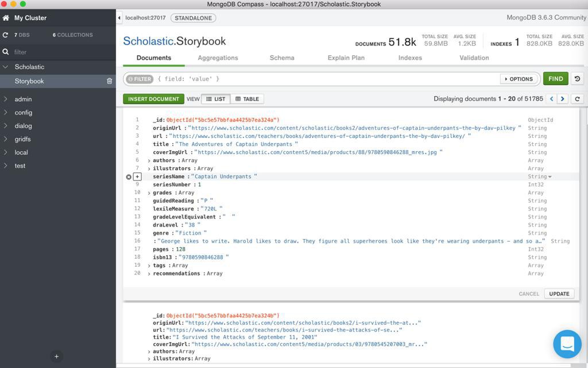Image resolution: width=588 pixels, height=368 pixels.
Task: Click the seriesNumber value 1
Action: click(199, 185)
